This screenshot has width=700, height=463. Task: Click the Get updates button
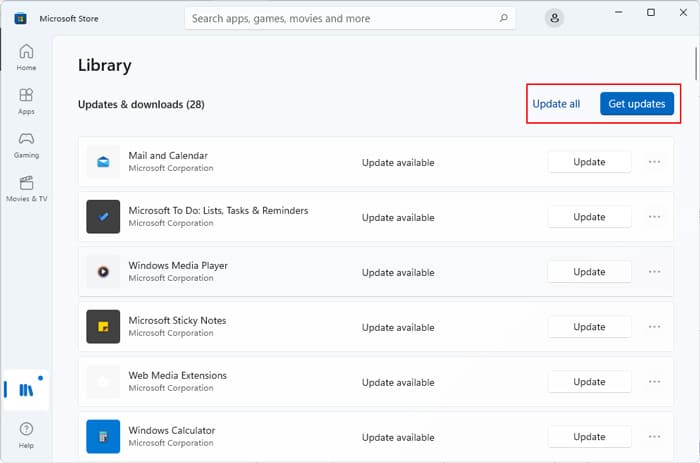pyautogui.click(x=637, y=104)
